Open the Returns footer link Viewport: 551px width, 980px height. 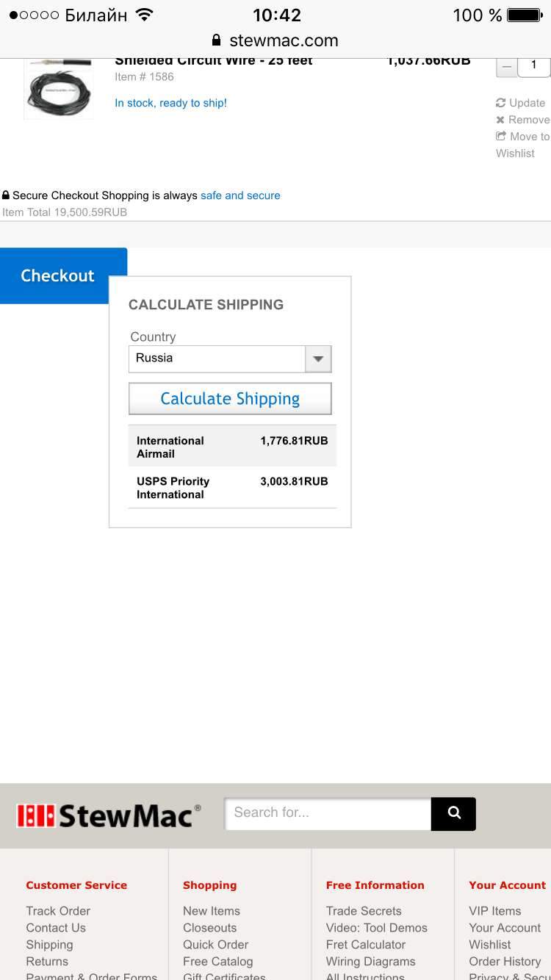(47, 962)
